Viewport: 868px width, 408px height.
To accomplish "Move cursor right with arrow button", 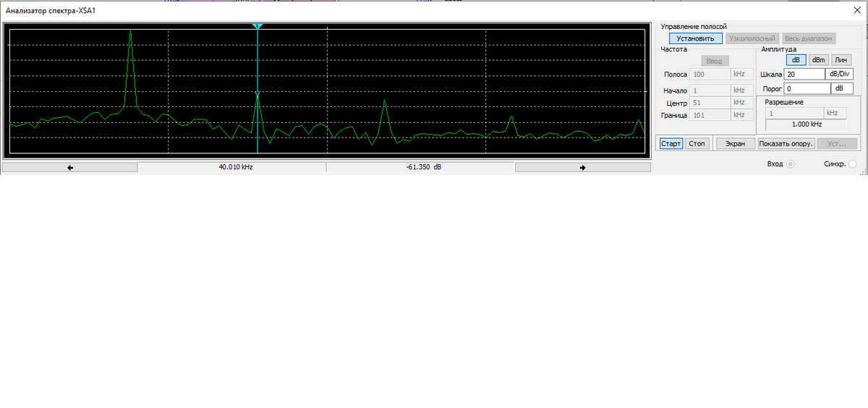I will (x=582, y=167).
